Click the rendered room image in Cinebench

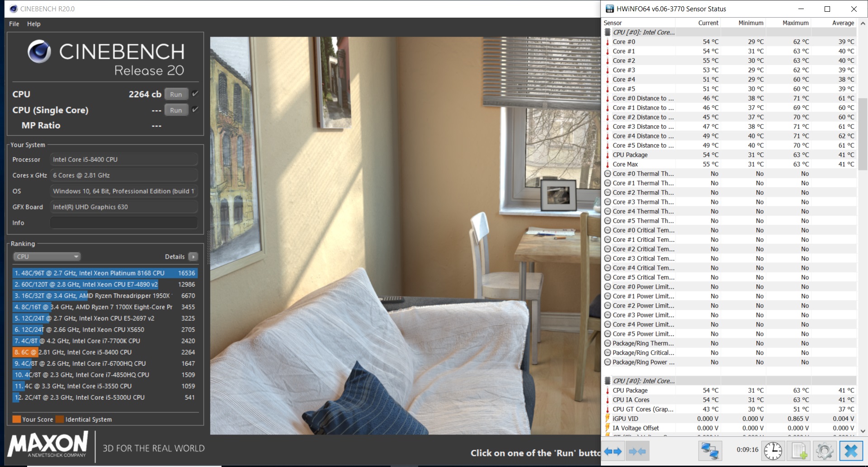405,236
